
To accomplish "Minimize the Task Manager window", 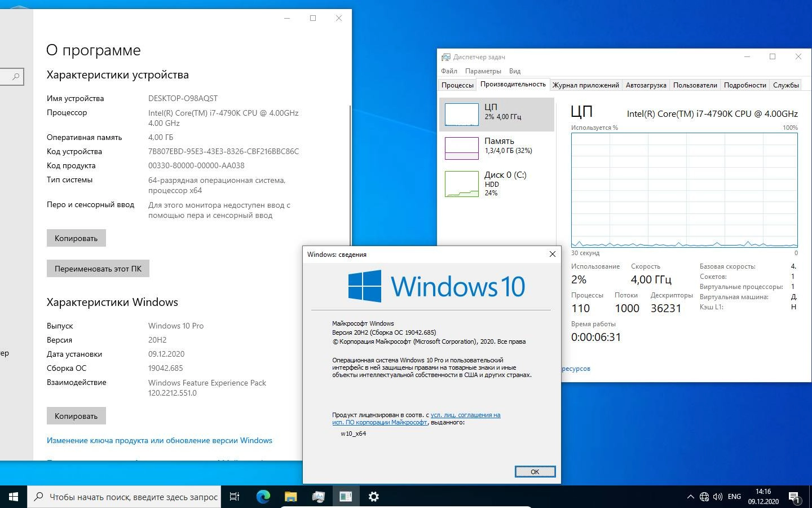I will 747,56.
